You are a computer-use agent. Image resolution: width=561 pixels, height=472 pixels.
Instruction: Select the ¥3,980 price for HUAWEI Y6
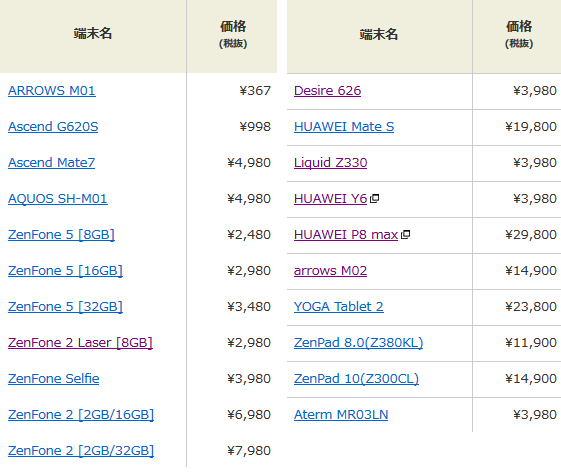point(535,199)
